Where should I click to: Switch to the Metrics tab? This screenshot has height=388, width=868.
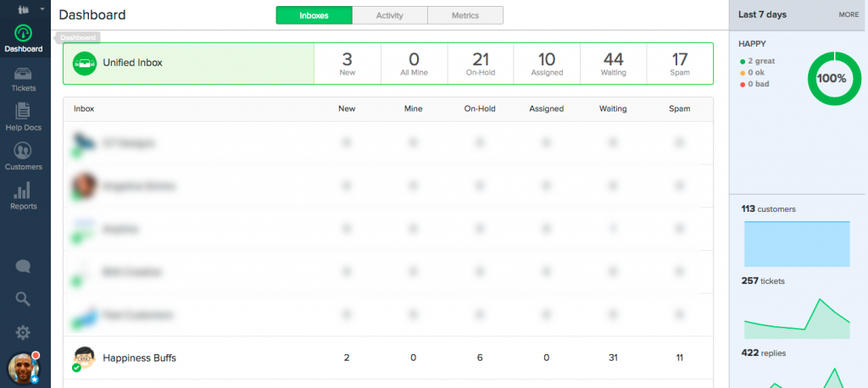point(465,15)
